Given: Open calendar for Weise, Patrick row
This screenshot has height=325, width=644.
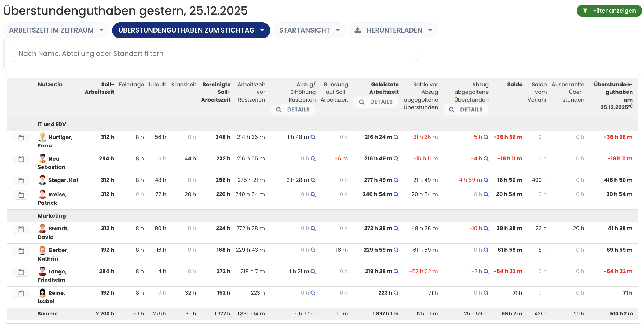Looking at the screenshot, I should pos(21,195).
